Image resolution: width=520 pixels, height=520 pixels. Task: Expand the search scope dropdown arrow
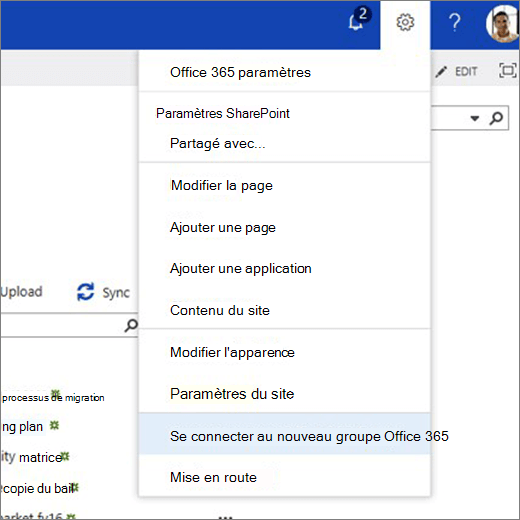475,118
